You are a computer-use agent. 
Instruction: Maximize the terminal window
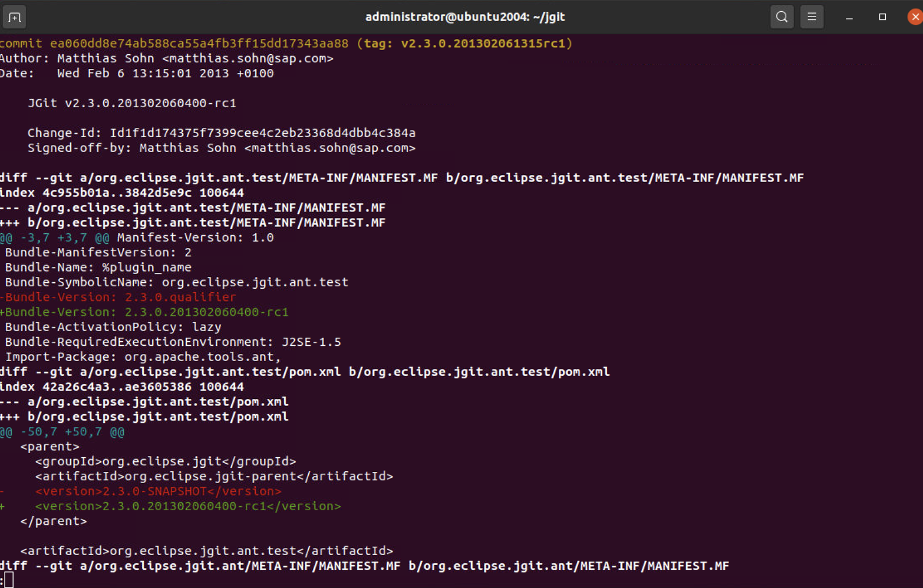pos(882,17)
